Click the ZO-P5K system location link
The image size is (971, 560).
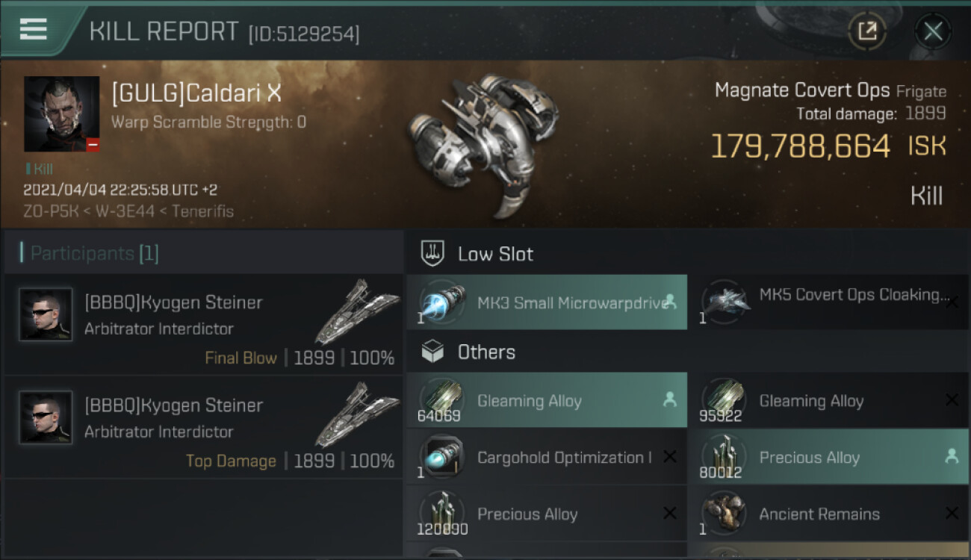tap(50, 211)
